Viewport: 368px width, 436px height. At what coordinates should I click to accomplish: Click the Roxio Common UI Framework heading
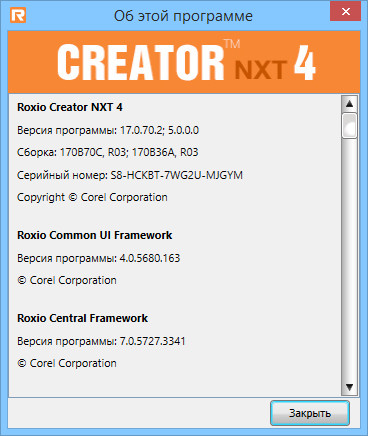coord(95,235)
